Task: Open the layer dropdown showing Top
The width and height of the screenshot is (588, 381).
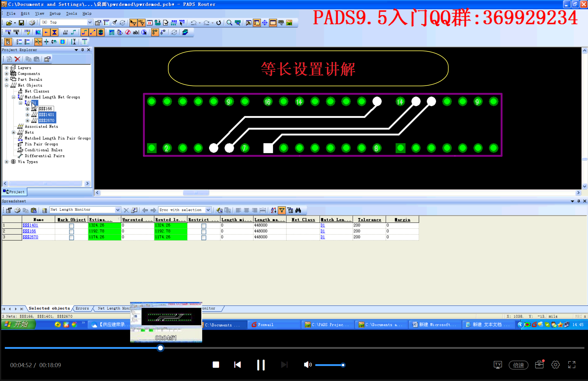Action: (x=90, y=23)
